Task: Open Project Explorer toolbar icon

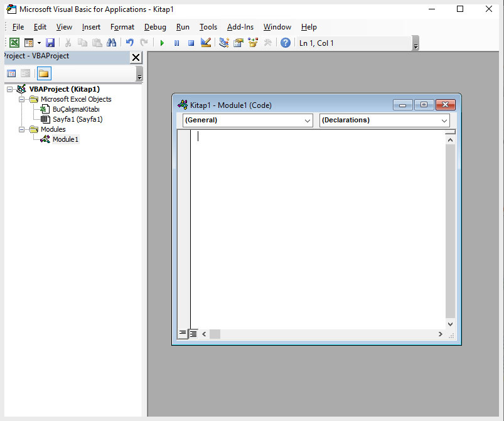Action: (224, 43)
